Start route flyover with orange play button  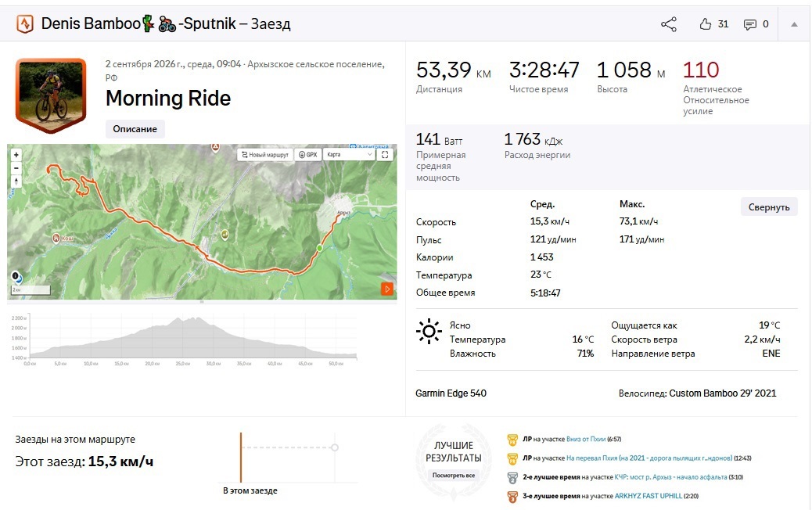pyautogui.click(x=387, y=289)
